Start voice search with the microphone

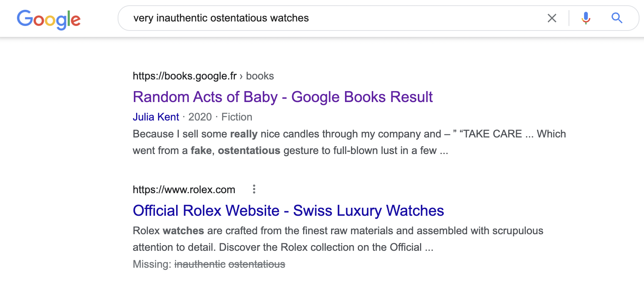(586, 18)
